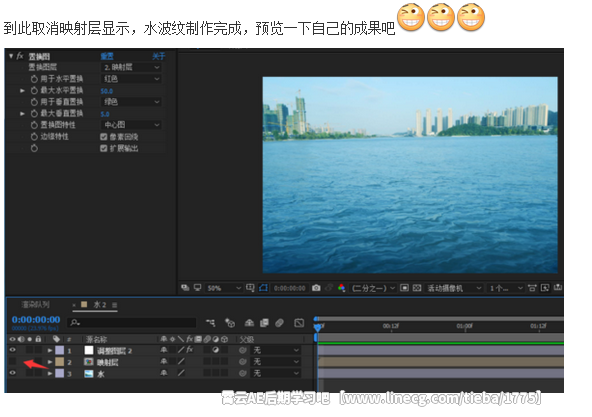Click the stopwatch for 用于水平置换

click(34, 79)
